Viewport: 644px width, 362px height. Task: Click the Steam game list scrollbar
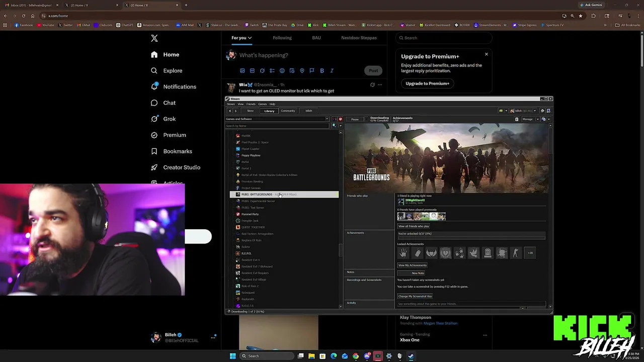point(341,250)
